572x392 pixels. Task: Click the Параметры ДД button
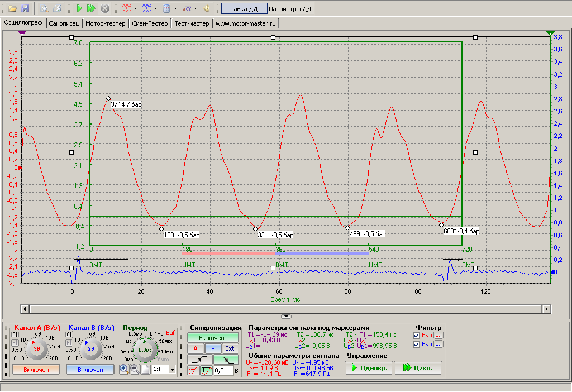click(x=290, y=9)
